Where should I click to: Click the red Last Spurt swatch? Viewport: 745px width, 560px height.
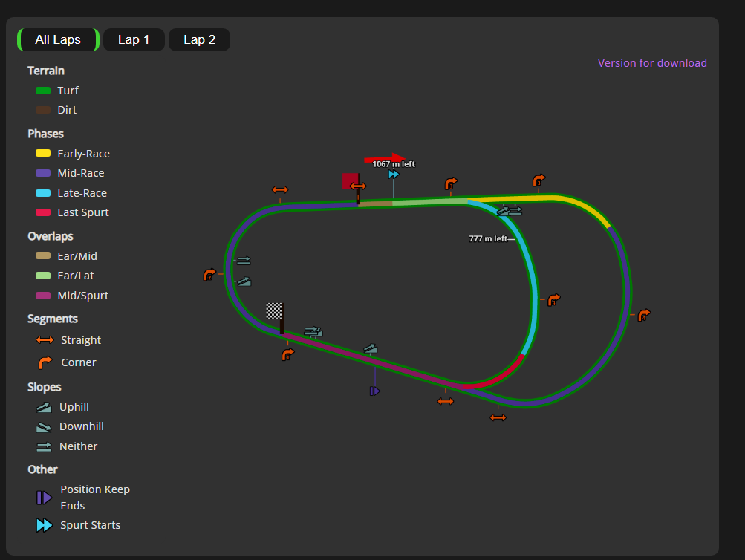pos(43,212)
